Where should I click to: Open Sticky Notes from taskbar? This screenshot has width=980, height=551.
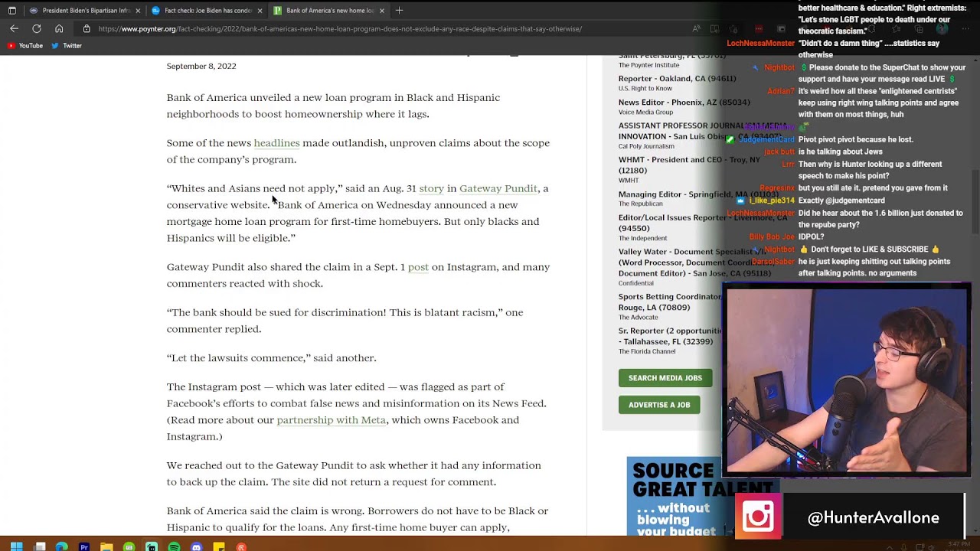pyautogui.click(x=219, y=546)
